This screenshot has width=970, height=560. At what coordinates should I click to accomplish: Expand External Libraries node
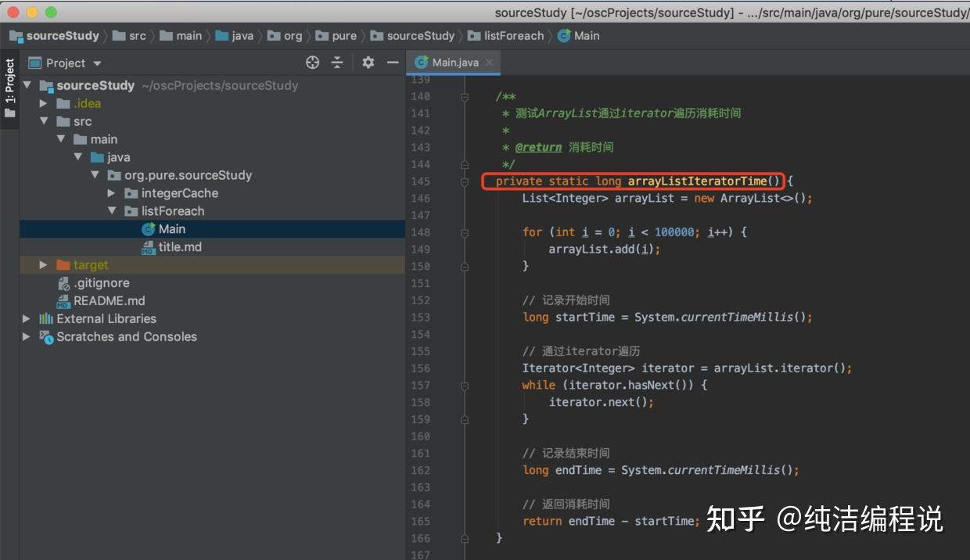[x=27, y=318]
